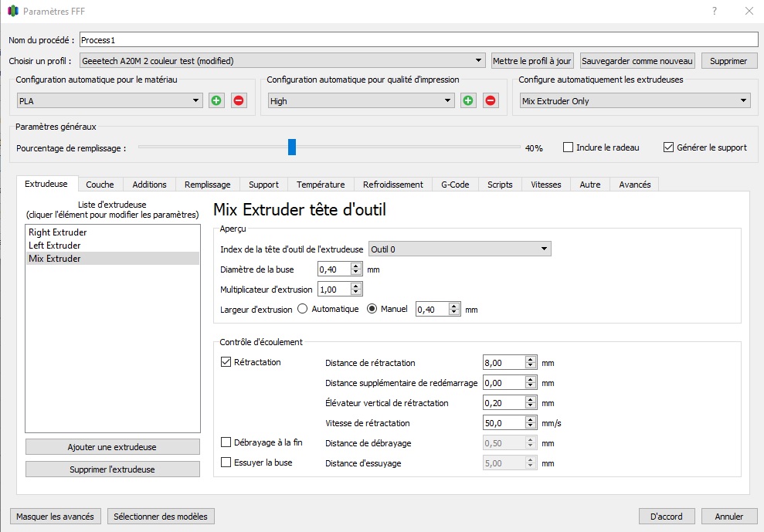
Task: Click red minus icon beside PLA material
Action: (239, 100)
